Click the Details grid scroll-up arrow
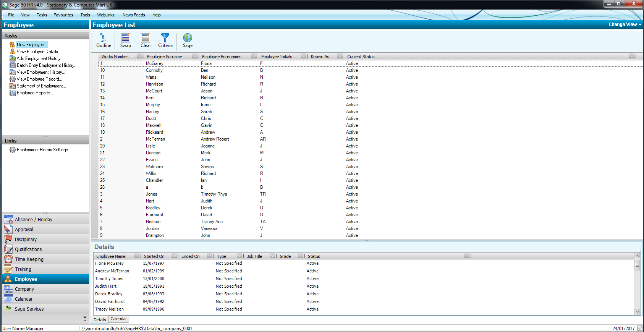Viewport: 644px width, 332px height. (x=637, y=256)
